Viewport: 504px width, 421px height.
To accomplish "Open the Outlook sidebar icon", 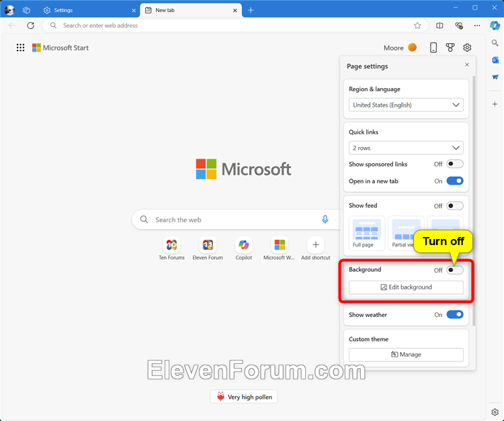I will pos(495,60).
